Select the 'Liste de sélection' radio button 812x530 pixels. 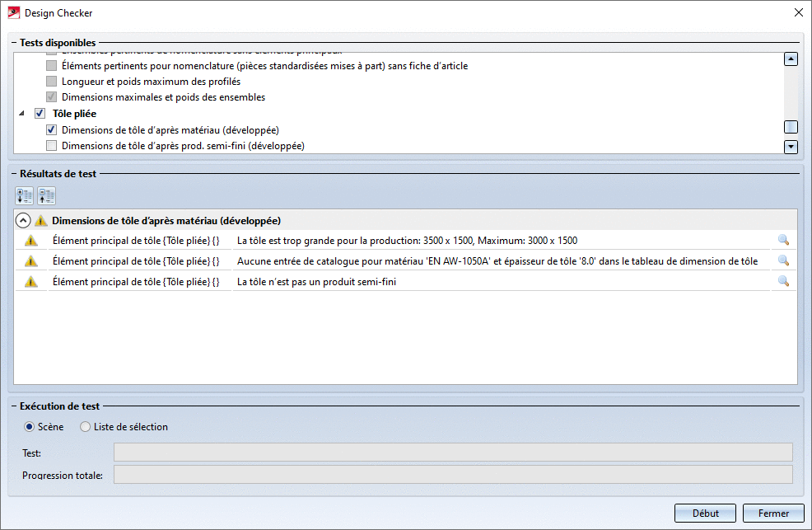coord(86,427)
